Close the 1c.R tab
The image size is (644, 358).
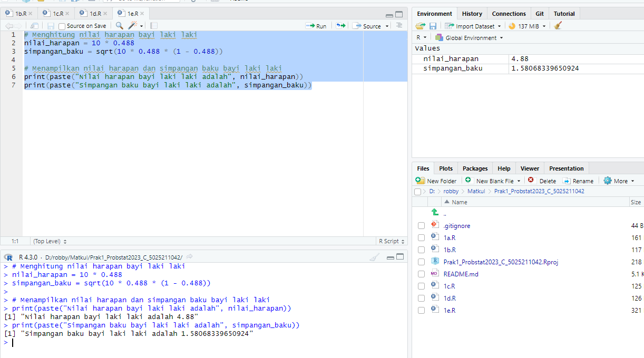[x=67, y=14]
